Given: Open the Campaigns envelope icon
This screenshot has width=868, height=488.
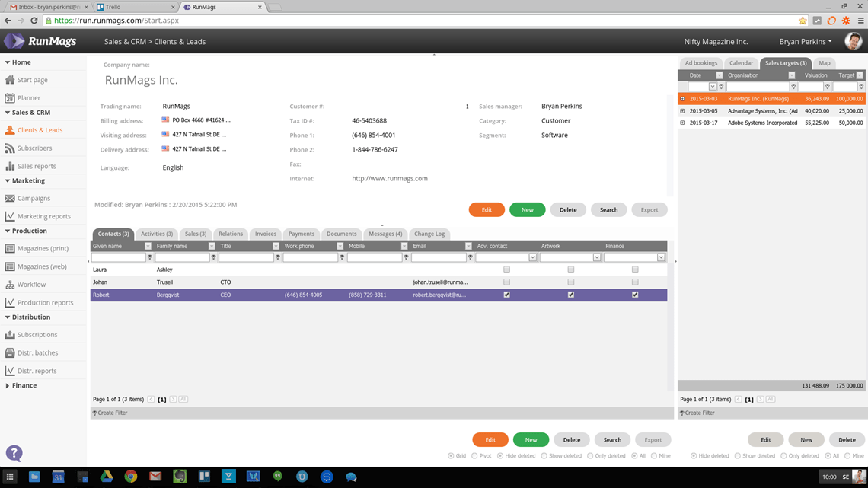Looking at the screenshot, I should [9, 198].
